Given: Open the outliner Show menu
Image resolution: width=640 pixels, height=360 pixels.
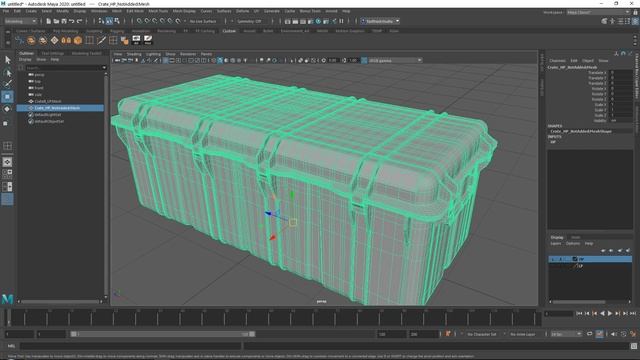Looking at the screenshot, I should (x=41, y=60).
